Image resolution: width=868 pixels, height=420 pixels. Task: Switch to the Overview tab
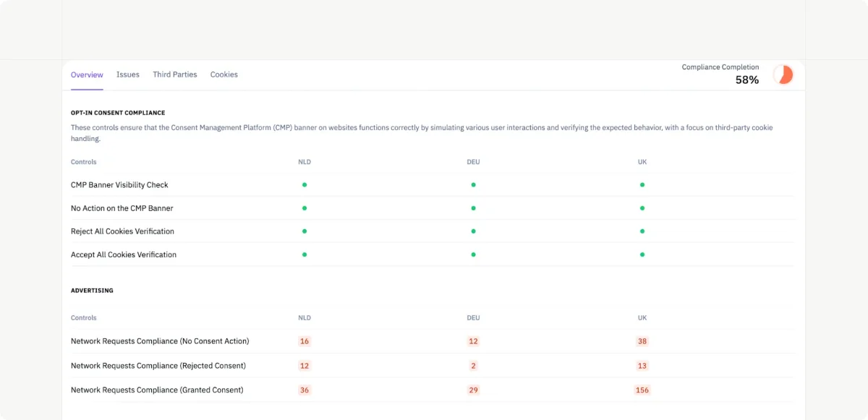(87, 74)
